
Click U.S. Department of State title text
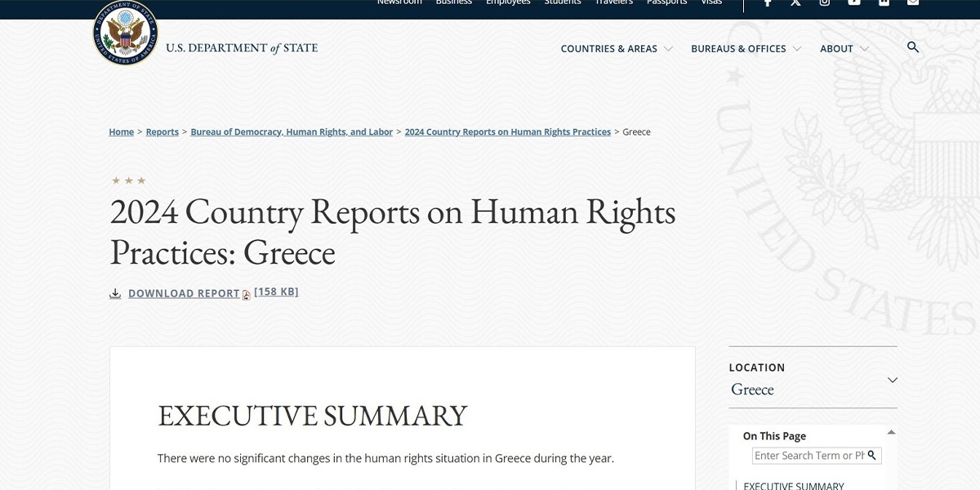click(242, 48)
